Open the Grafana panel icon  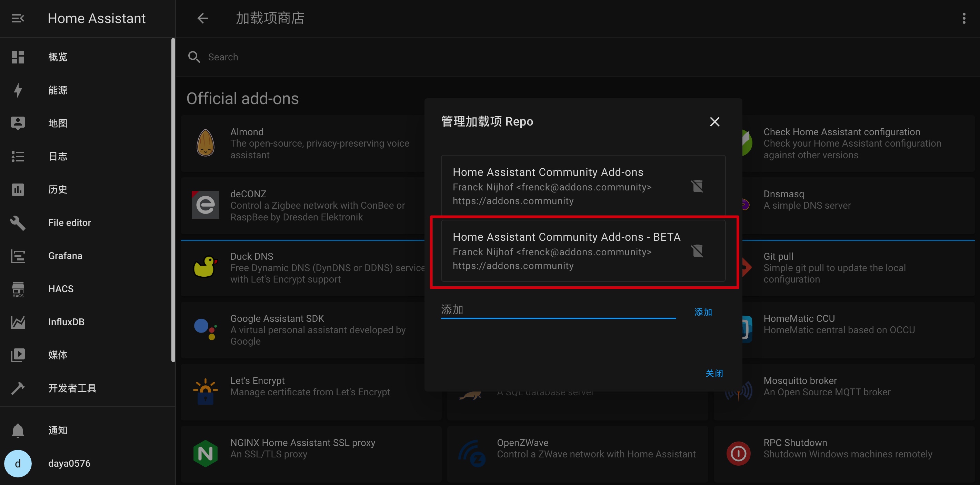click(x=18, y=256)
